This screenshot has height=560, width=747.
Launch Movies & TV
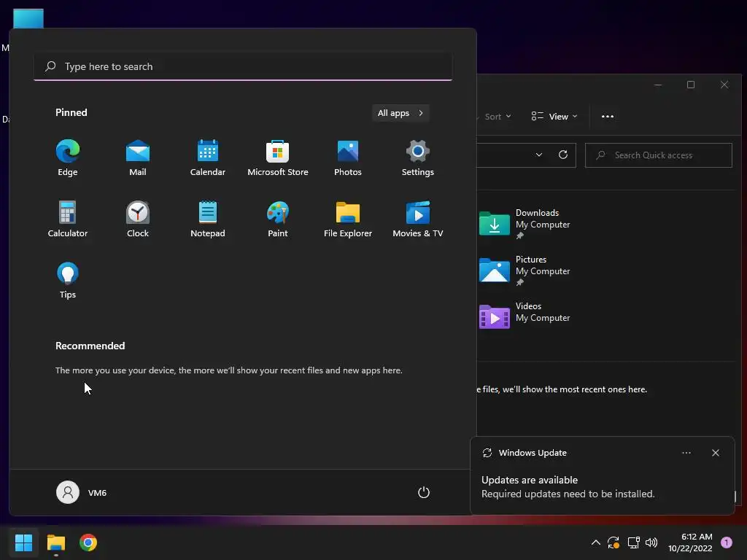(x=418, y=219)
